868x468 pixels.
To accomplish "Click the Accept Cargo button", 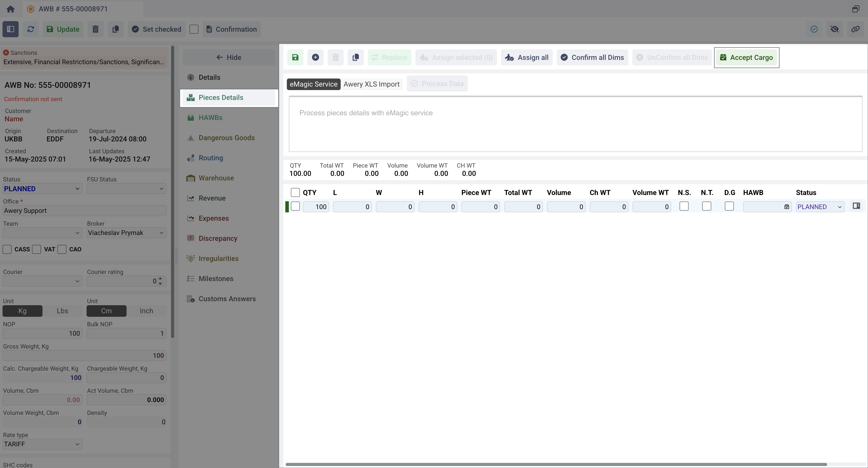I will 746,58.
